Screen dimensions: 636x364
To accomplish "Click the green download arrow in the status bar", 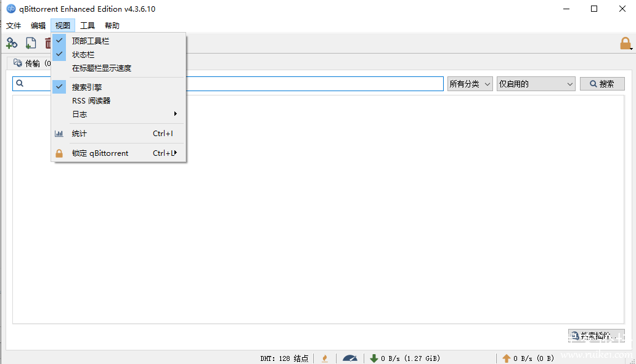I will 374,358.
